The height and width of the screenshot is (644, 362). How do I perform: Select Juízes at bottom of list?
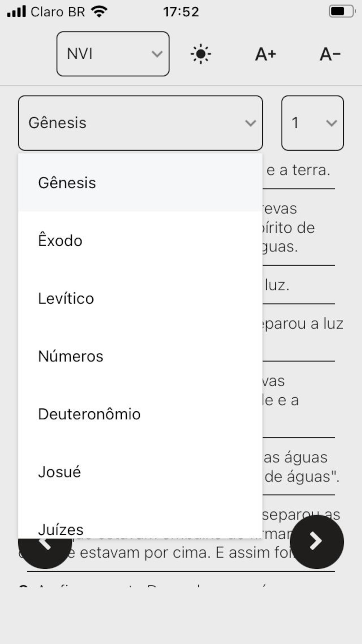pyautogui.click(x=61, y=530)
